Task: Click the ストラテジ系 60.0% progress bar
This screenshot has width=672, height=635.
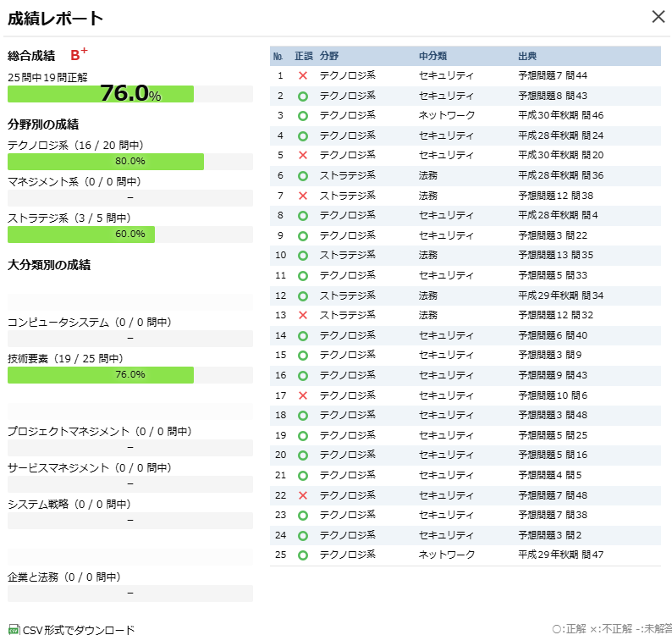Action: coord(130,235)
